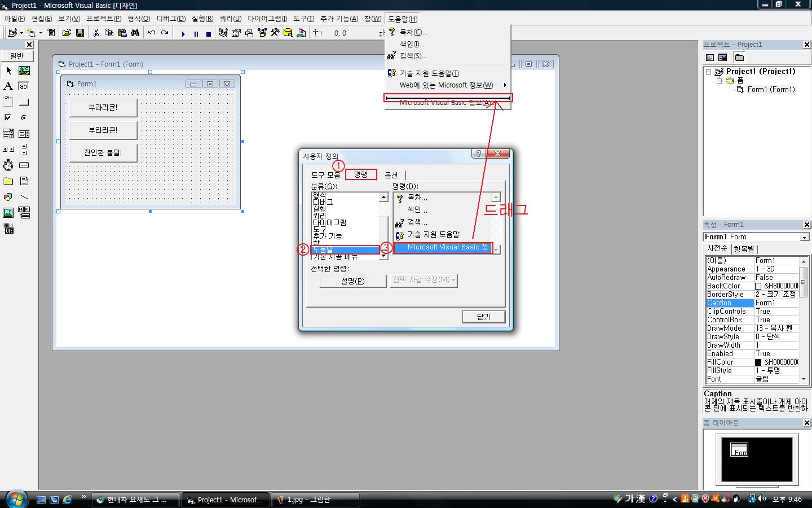Click the Start (run) toolbar button
Image resolution: width=812 pixels, height=508 pixels.
(183, 33)
